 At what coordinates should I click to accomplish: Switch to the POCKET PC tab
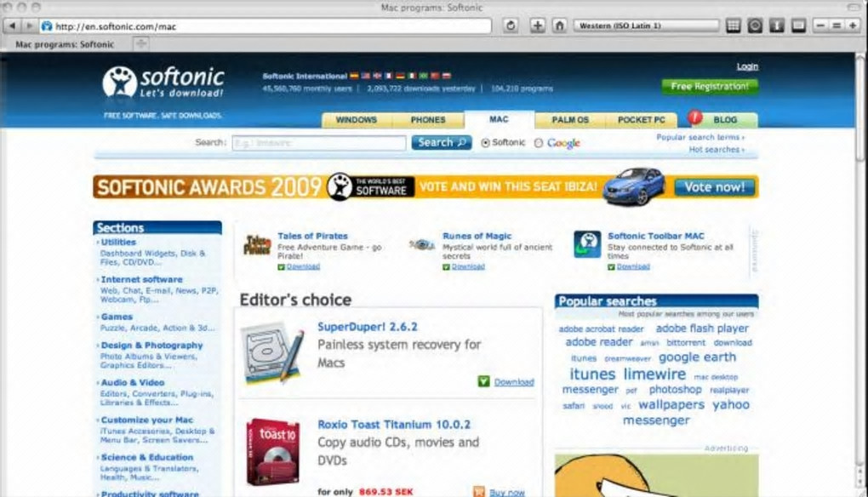coord(641,119)
